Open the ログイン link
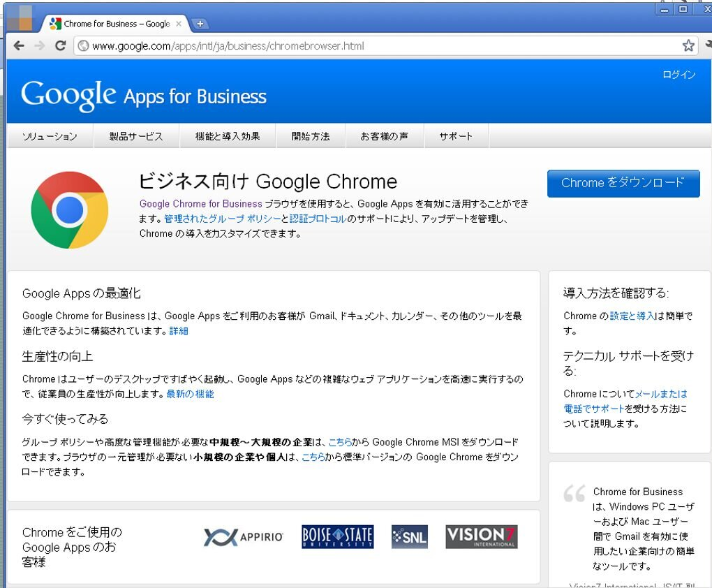This screenshot has width=712, height=588. click(678, 74)
